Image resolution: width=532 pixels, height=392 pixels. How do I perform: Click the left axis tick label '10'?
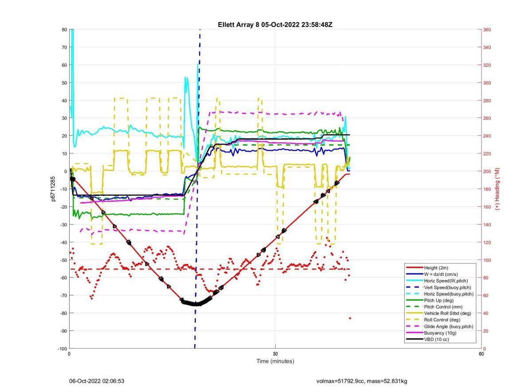click(x=64, y=154)
